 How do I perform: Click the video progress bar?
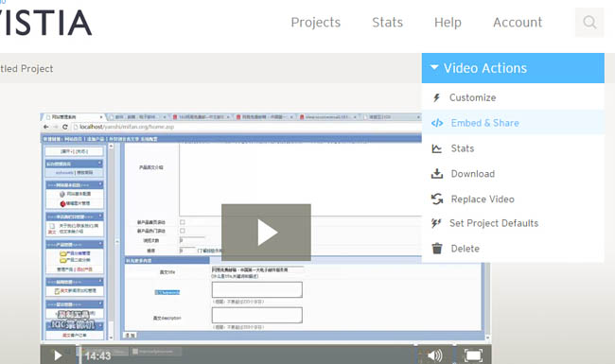point(247,355)
